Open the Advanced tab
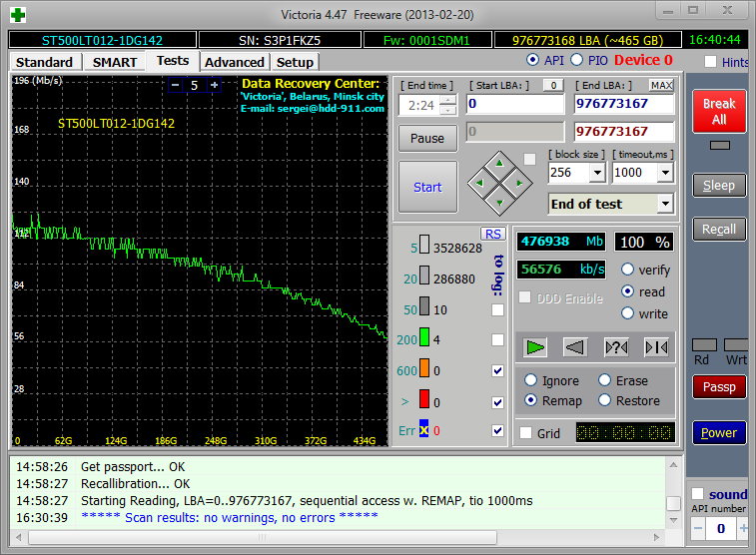Screen dimensions: 756x555 click(x=234, y=62)
